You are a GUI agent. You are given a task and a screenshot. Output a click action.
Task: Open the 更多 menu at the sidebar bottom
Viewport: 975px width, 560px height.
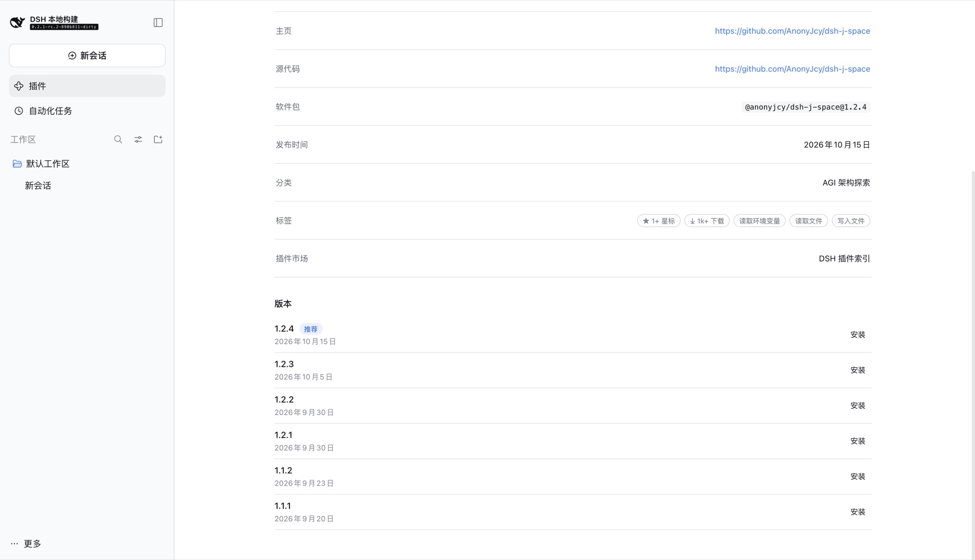coord(26,544)
